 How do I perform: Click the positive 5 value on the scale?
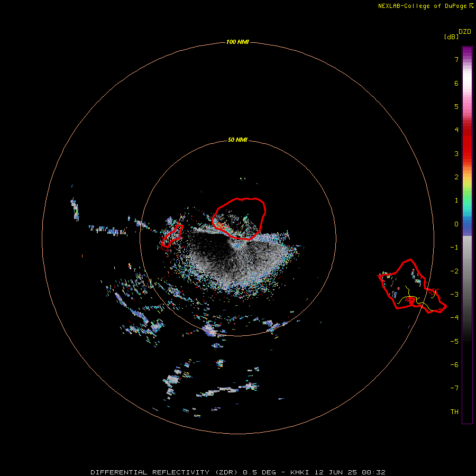pos(456,106)
